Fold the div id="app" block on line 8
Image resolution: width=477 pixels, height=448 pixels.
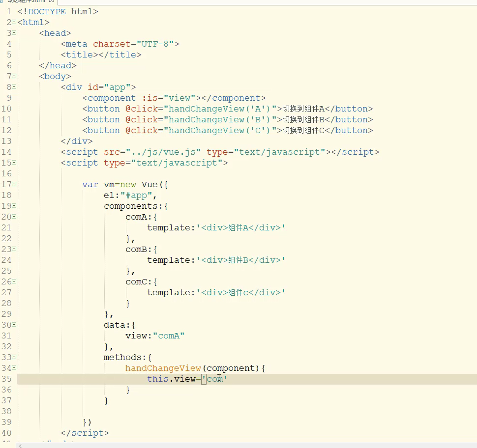[14, 87]
